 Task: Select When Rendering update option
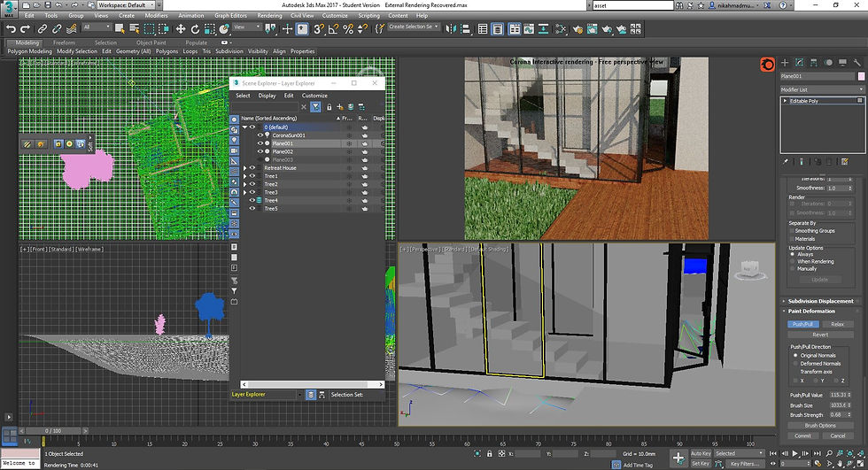(793, 261)
